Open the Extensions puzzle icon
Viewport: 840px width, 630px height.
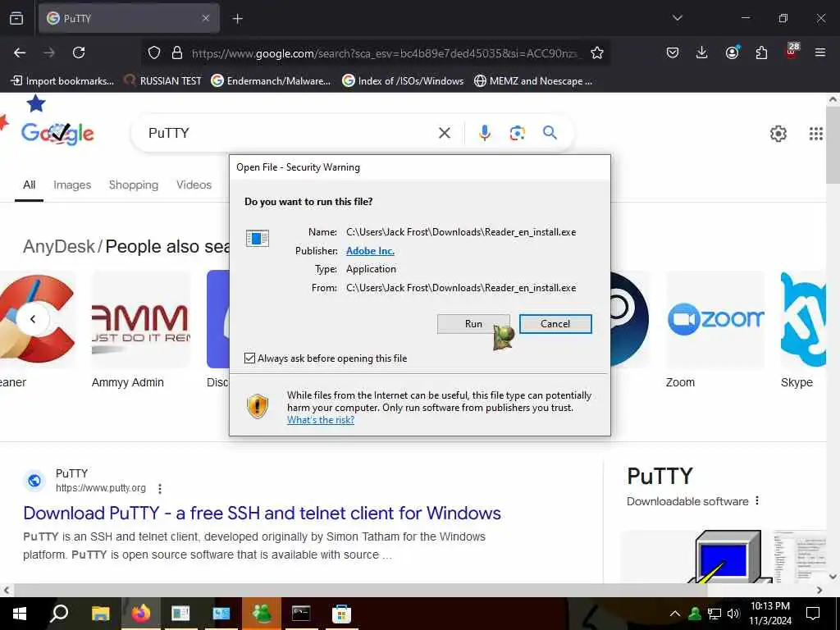click(x=761, y=52)
